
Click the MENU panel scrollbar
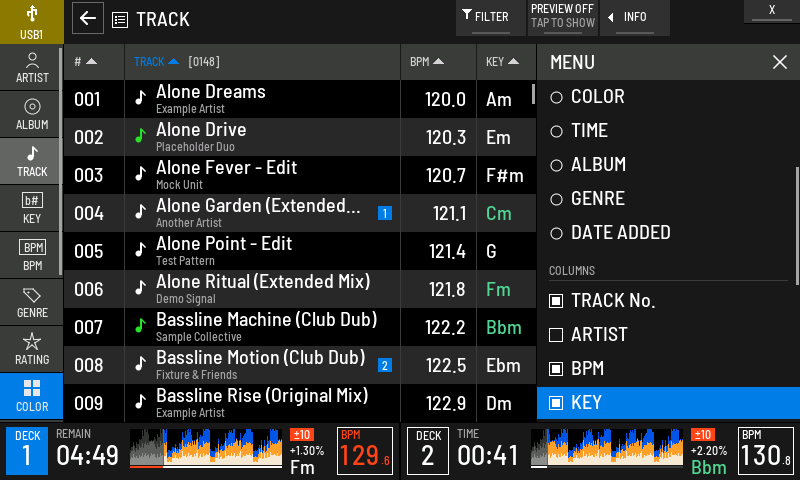pyautogui.click(x=797, y=225)
